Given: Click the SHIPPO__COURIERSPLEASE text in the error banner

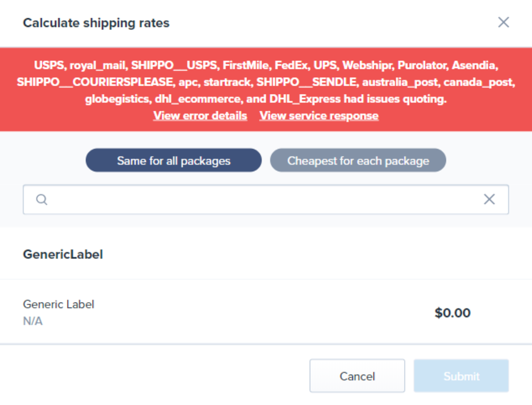Looking at the screenshot, I should click(x=95, y=82).
